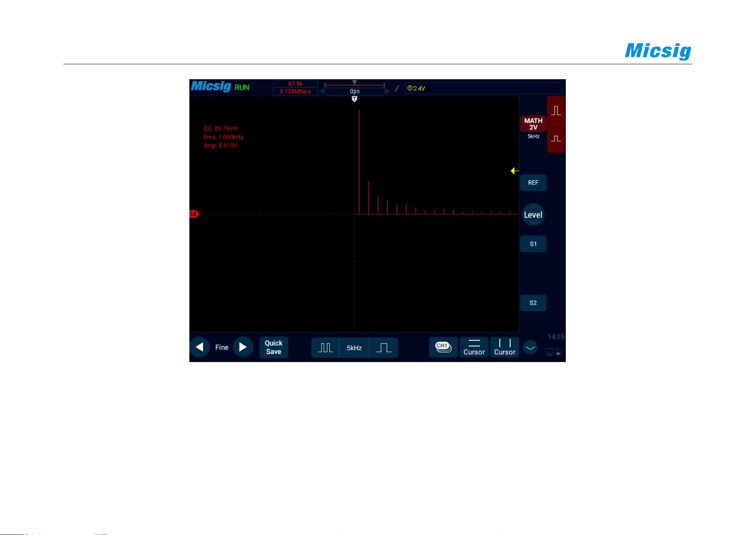Viewport: 756px width, 535px height.
Task: Tap the DC: 89.79mV measurement
Action: click(x=221, y=128)
